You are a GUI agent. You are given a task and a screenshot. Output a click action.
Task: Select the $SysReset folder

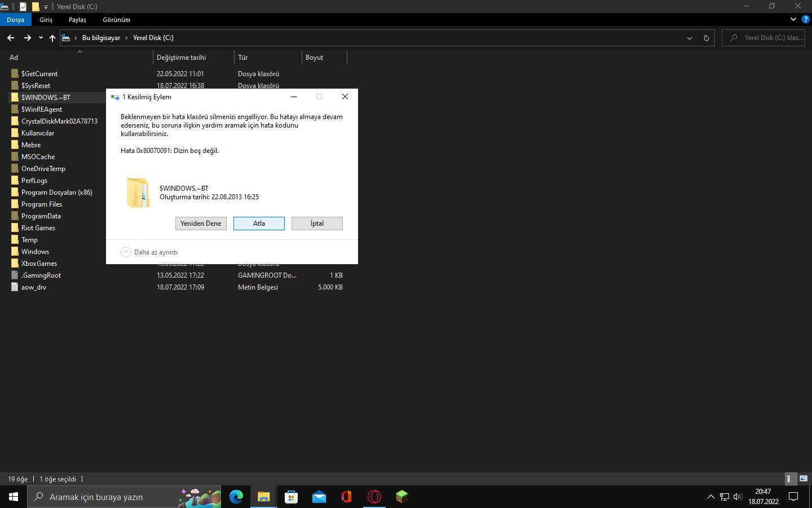[x=36, y=86]
